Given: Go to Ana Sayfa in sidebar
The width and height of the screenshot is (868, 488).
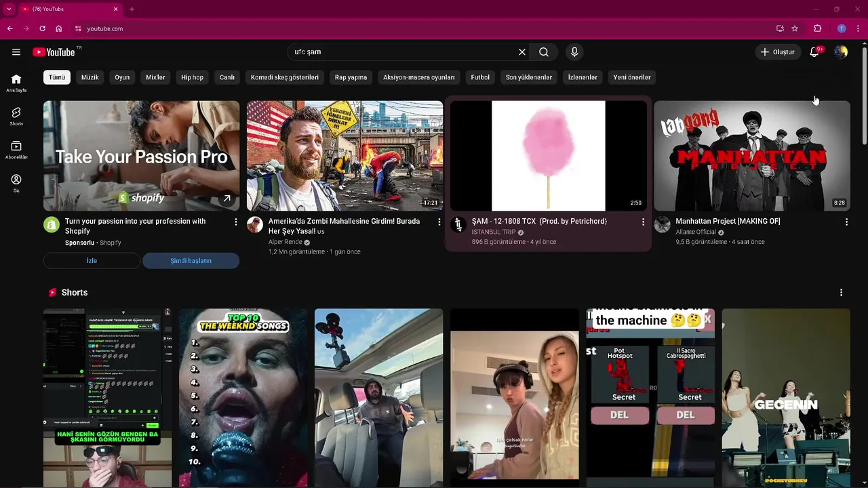Looking at the screenshot, I should click(x=16, y=83).
